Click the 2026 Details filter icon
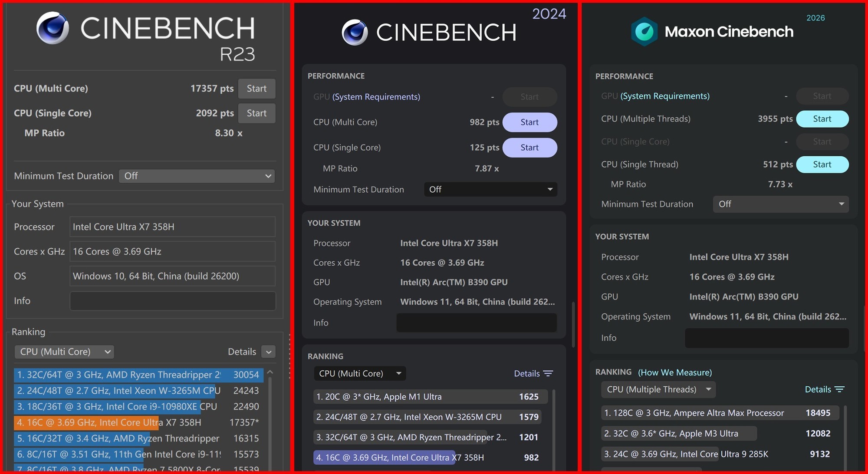 click(840, 389)
